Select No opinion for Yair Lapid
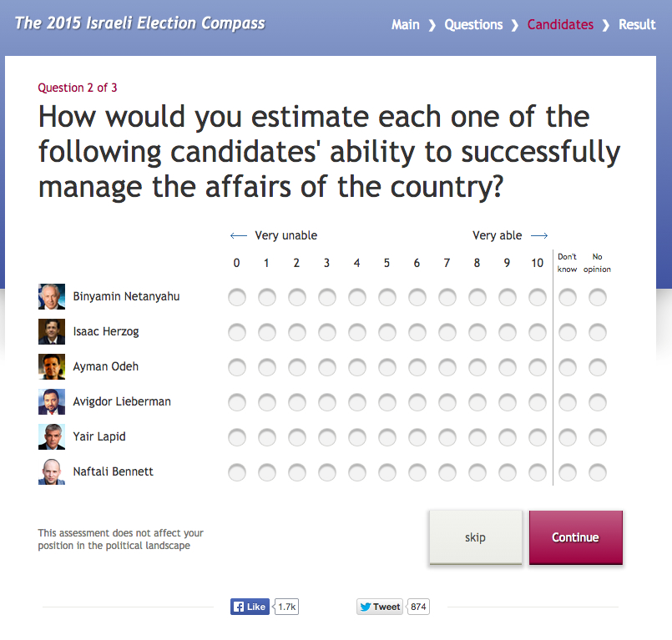 [598, 436]
